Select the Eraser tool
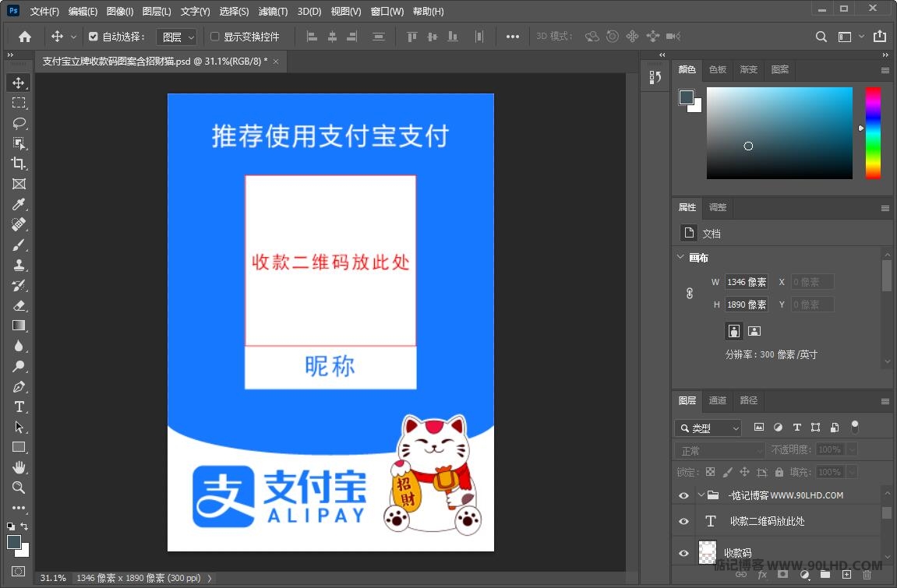Viewport: 897px width, 588px height. point(18,305)
